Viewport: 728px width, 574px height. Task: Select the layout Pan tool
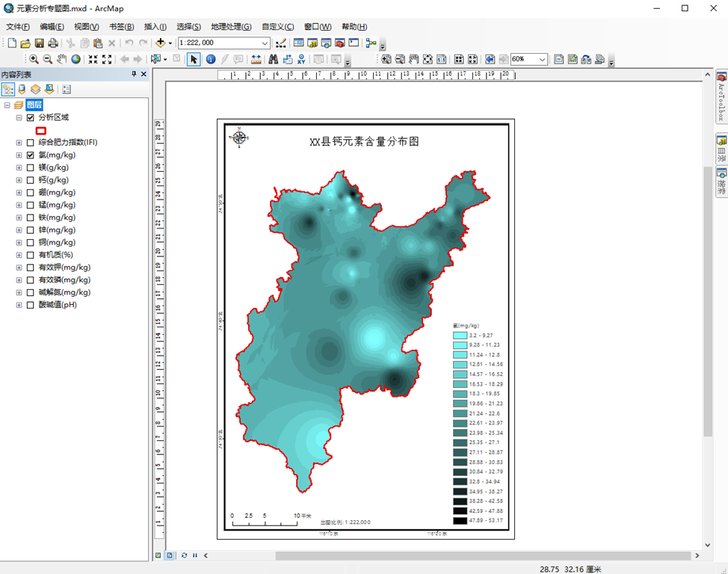(x=413, y=59)
